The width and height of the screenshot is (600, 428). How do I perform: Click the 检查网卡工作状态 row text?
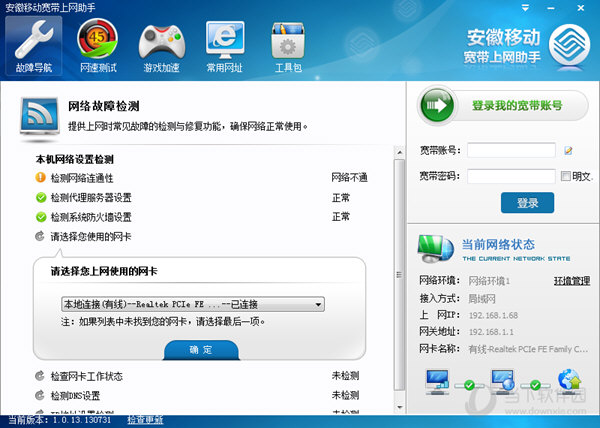click(86, 376)
